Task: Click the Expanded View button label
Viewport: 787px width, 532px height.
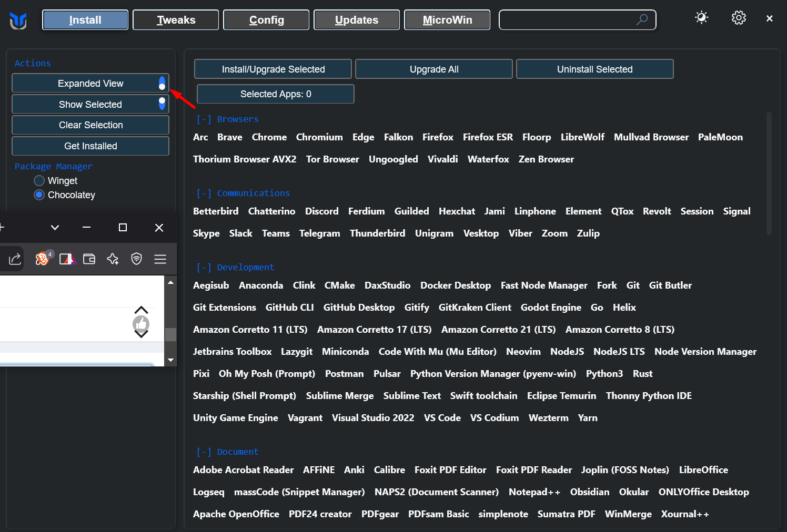Action: click(x=90, y=84)
